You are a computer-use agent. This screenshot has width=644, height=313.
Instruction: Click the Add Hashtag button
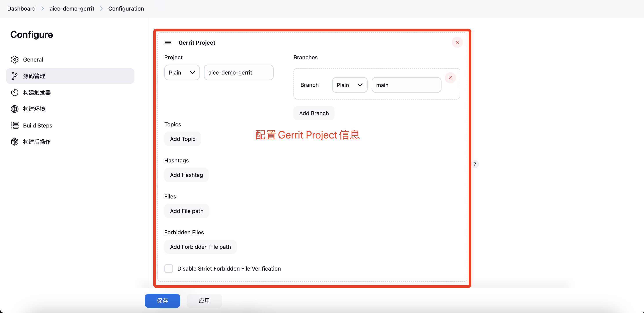point(186,175)
